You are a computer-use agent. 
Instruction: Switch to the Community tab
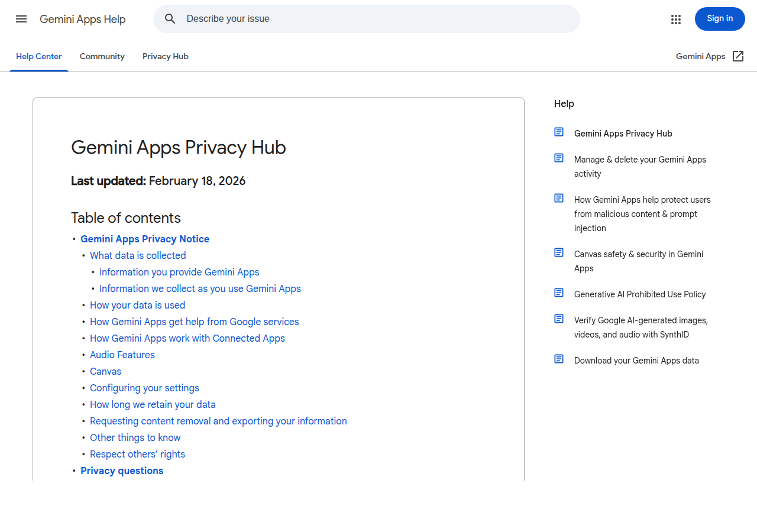pos(102,56)
